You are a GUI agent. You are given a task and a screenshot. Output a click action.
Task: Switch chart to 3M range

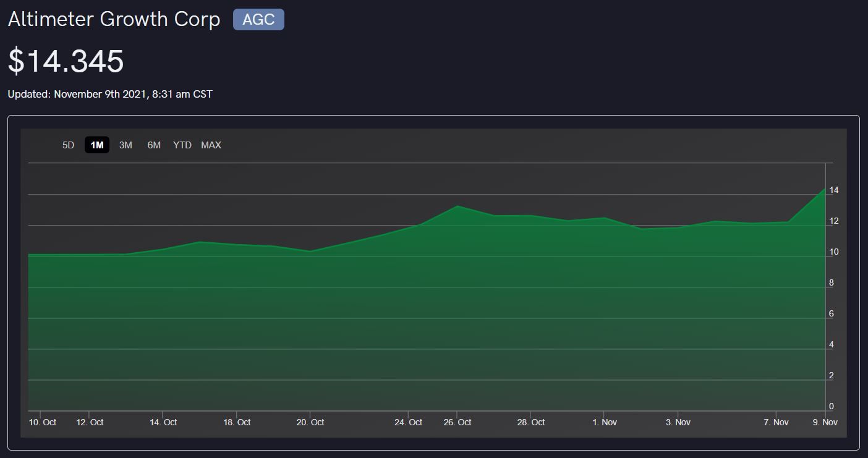(x=126, y=145)
